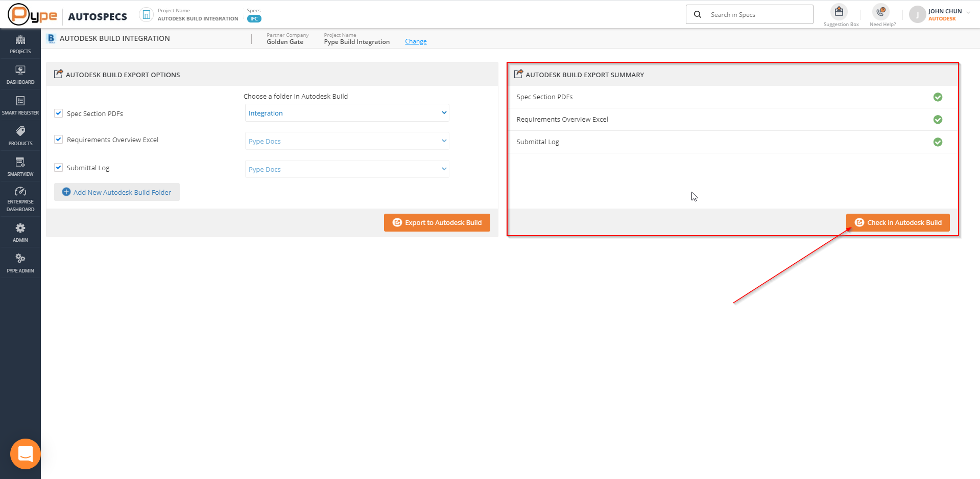Screen dimensions: 980x479
Task: Click Submittal Log green checkmark
Action: (938, 142)
